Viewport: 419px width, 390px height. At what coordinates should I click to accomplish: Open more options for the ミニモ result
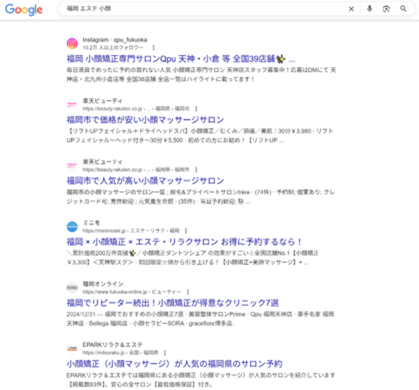(186, 231)
